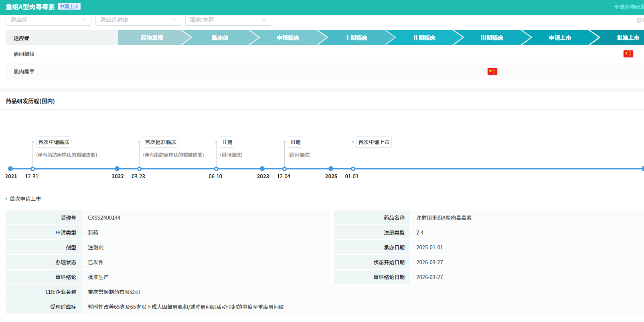
Task: Click the 06-10 timeline marker point
Action: [x=216, y=169]
